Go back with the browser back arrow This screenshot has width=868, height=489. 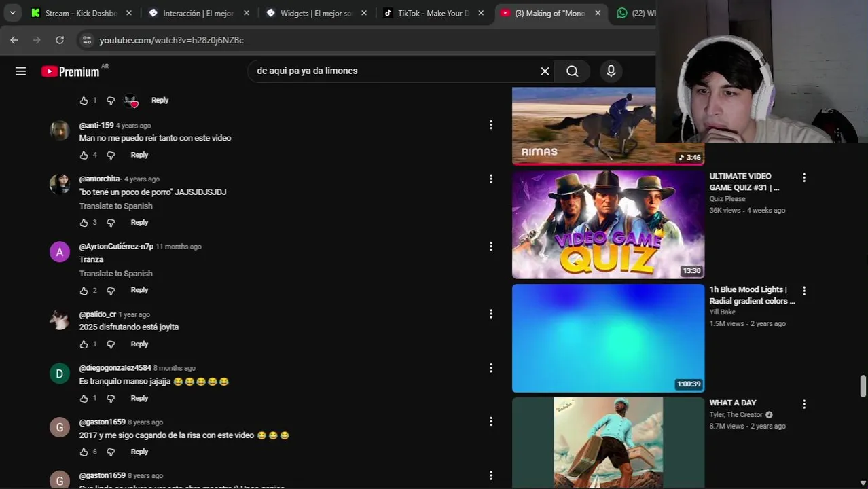click(x=14, y=40)
